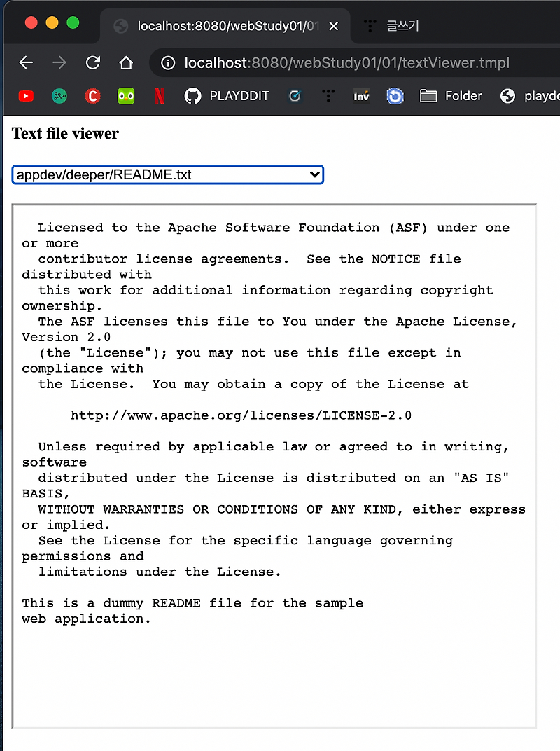Open the Folder bookmark

[450, 96]
